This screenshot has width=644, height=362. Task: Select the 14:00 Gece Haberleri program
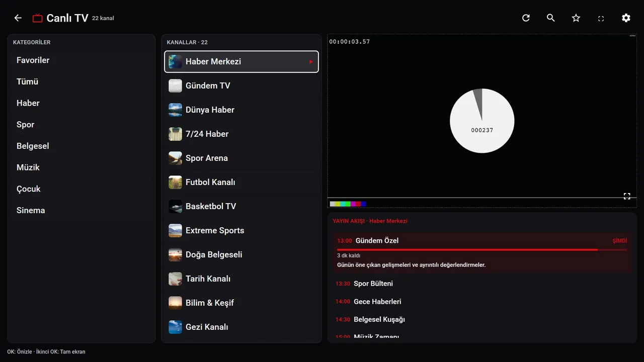pos(482,302)
